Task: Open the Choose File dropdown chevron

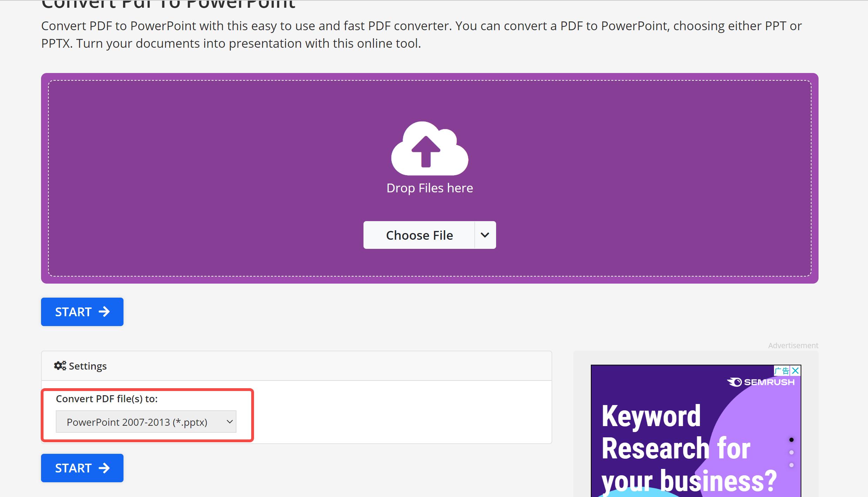Action: [485, 235]
